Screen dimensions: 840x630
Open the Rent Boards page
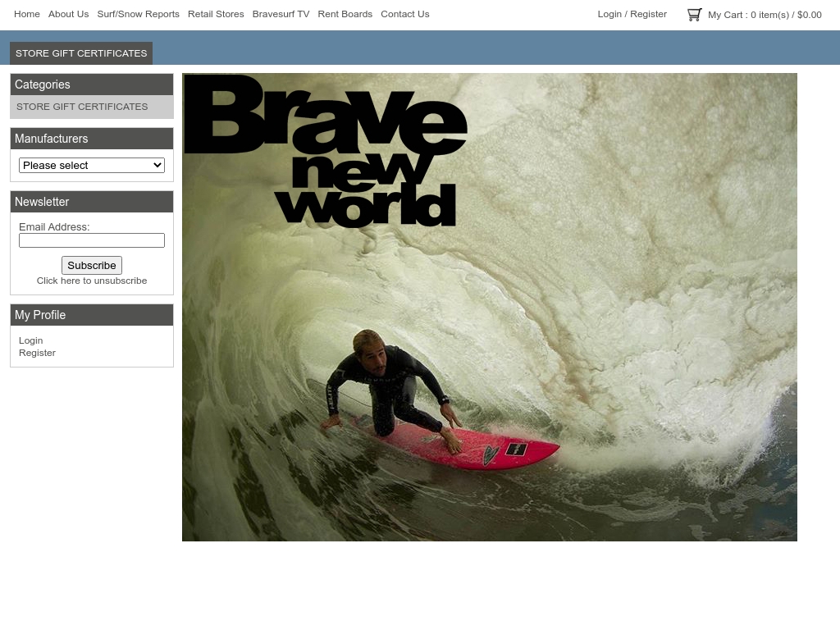(x=345, y=14)
